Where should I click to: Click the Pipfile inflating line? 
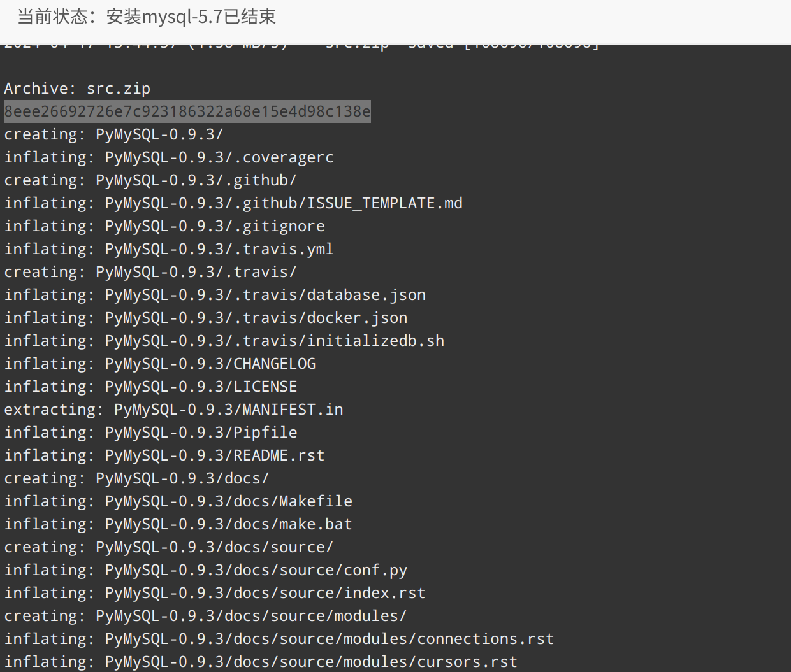[150, 433]
